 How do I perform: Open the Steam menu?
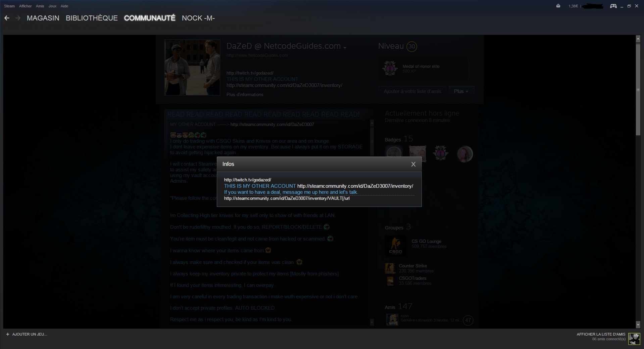coord(9,6)
